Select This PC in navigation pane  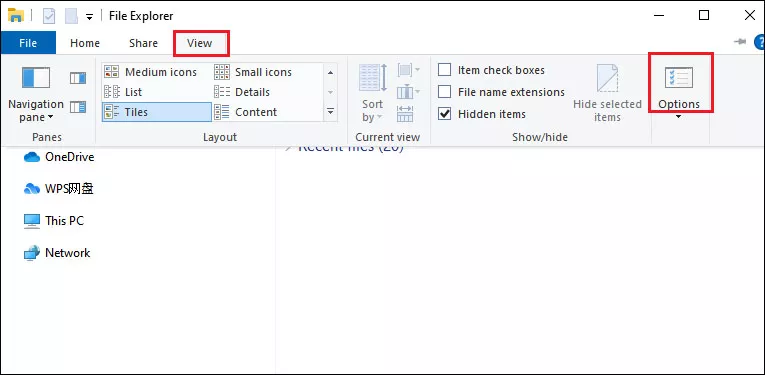[x=54, y=221]
